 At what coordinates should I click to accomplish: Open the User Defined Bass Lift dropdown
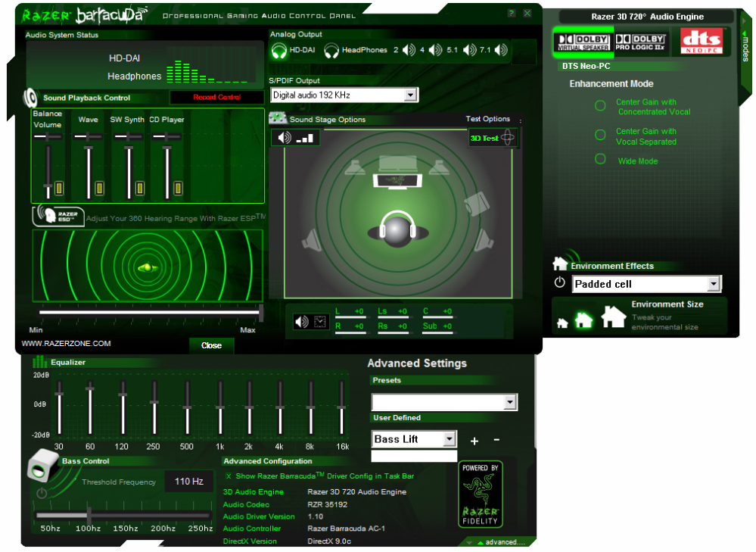pyautogui.click(x=450, y=439)
